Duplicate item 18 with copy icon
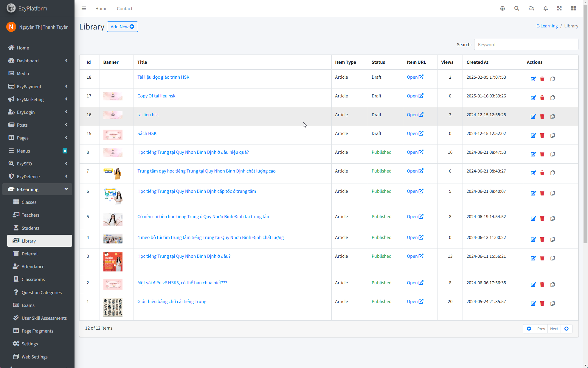This screenshot has height=368, width=588. 553,79
